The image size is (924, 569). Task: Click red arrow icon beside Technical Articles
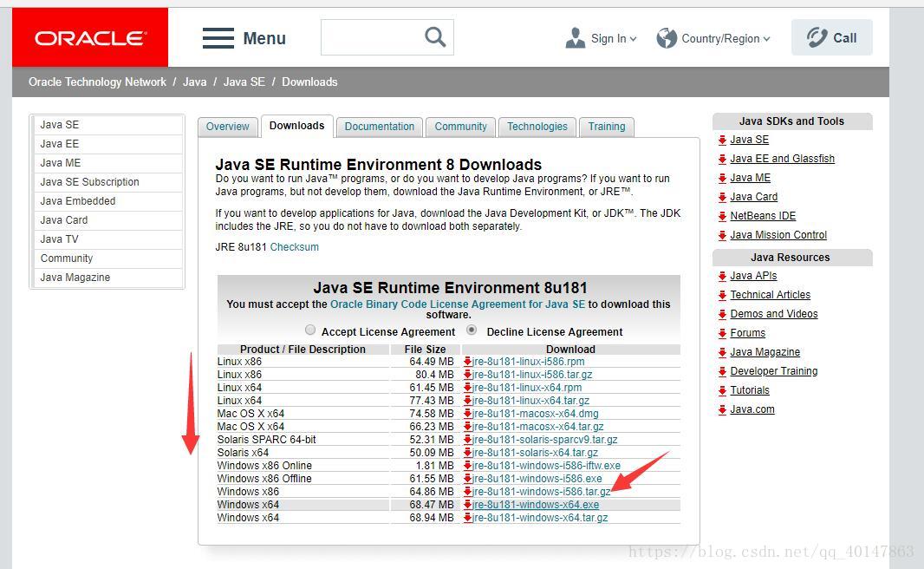click(722, 295)
